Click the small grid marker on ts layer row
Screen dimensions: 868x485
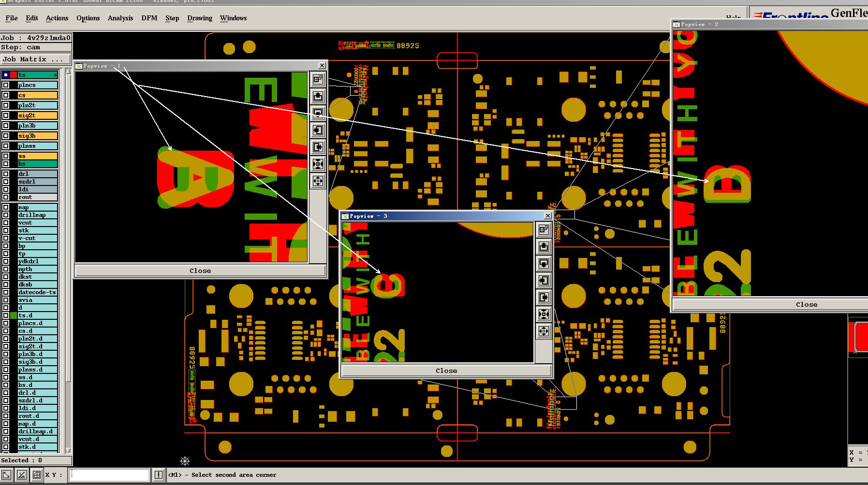(x=55, y=75)
